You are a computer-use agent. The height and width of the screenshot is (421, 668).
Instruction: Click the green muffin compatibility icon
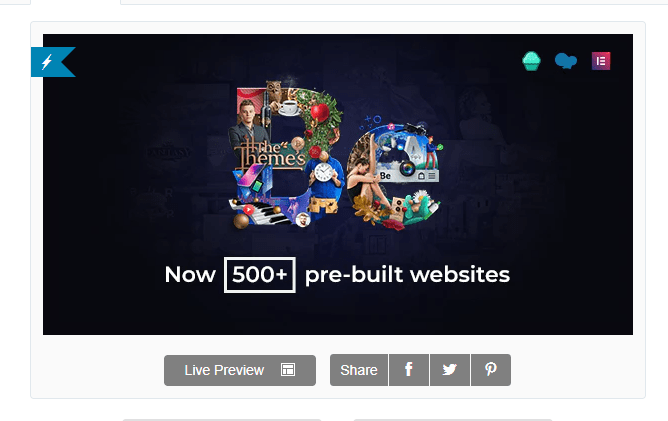coord(531,61)
